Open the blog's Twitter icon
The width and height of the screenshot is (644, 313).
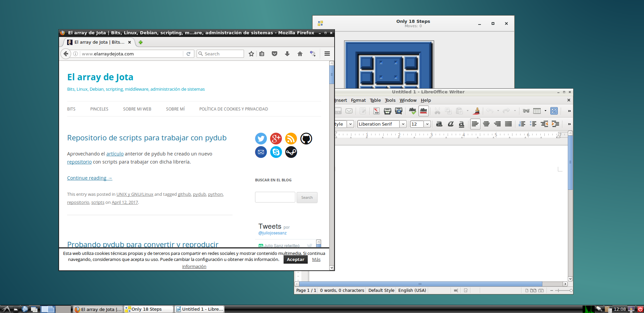[x=261, y=138]
